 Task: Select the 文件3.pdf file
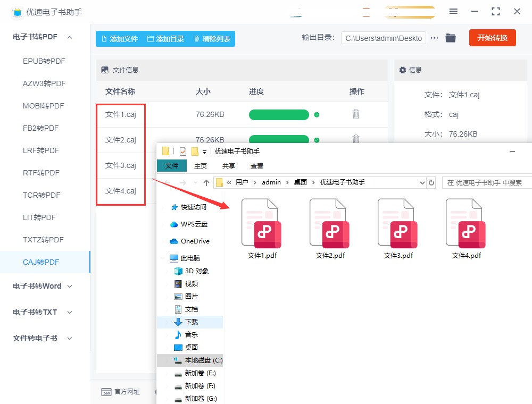(x=398, y=229)
